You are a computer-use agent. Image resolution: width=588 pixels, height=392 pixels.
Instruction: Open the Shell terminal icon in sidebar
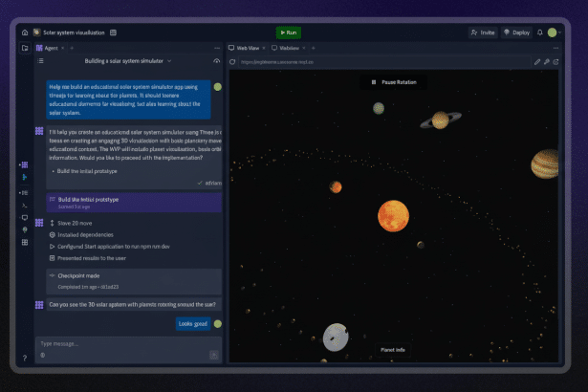[24, 206]
